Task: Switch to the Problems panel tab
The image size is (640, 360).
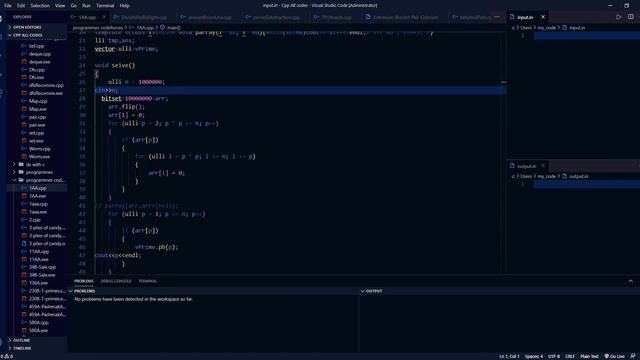Action: (x=84, y=281)
